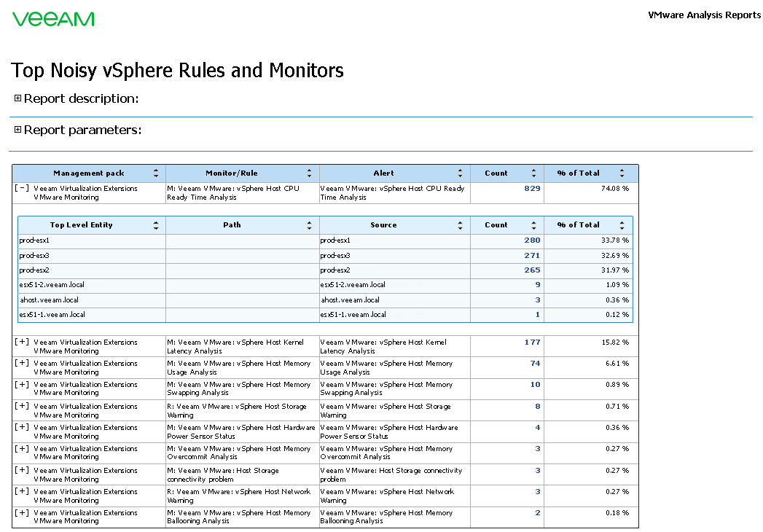Expand the Memory Overcommit Analysis row
This screenshot has height=532, width=763.
tap(21, 449)
